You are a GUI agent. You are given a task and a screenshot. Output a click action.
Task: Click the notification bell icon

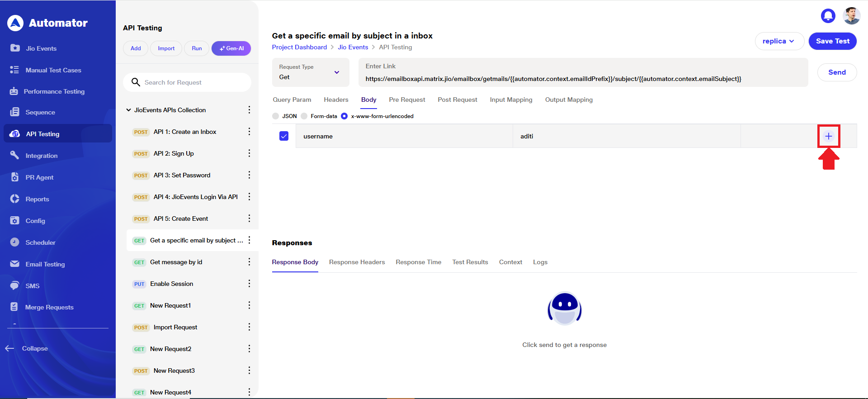coord(828,16)
